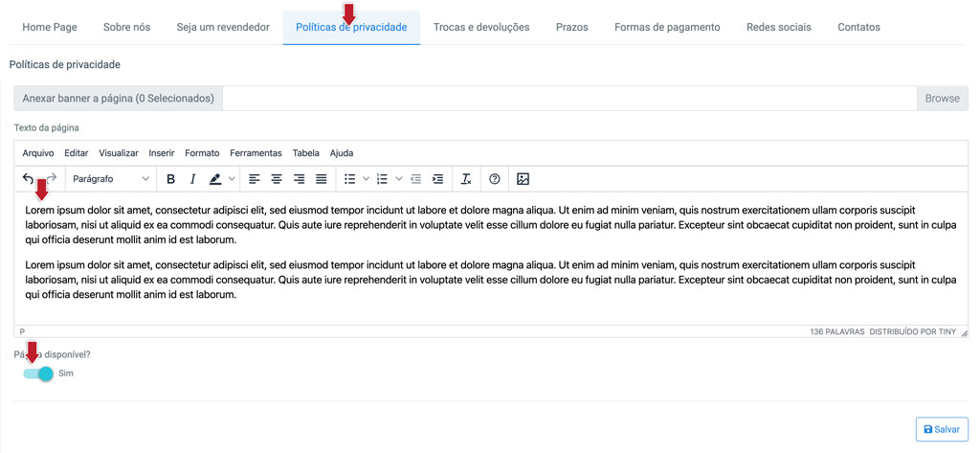Open the help question mark icon
The width and height of the screenshot is (980, 453).
[495, 179]
